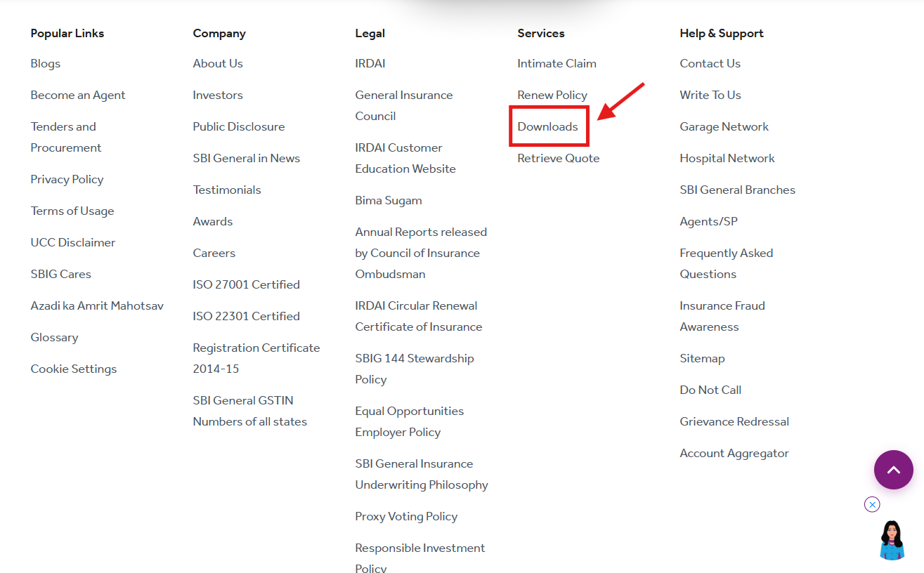Click Do Not Call
This screenshot has height=573, width=924.
[710, 390]
